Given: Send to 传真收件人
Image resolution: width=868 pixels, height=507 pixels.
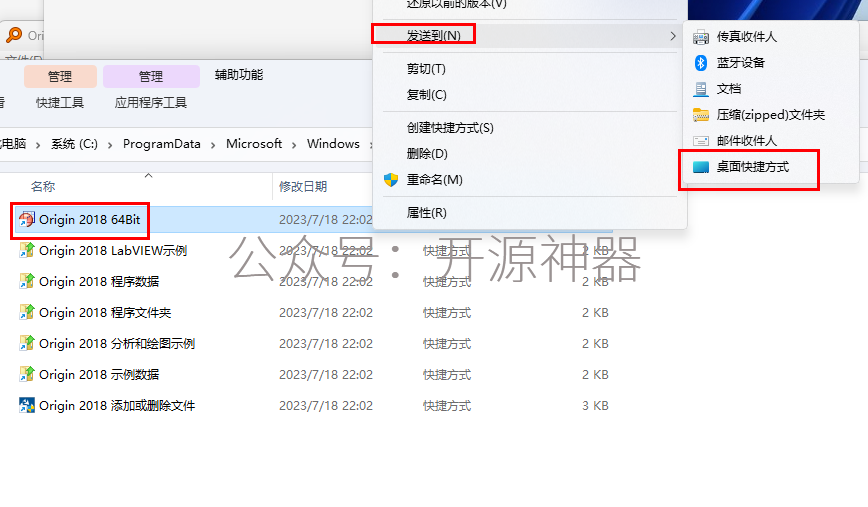Looking at the screenshot, I should tap(746, 37).
